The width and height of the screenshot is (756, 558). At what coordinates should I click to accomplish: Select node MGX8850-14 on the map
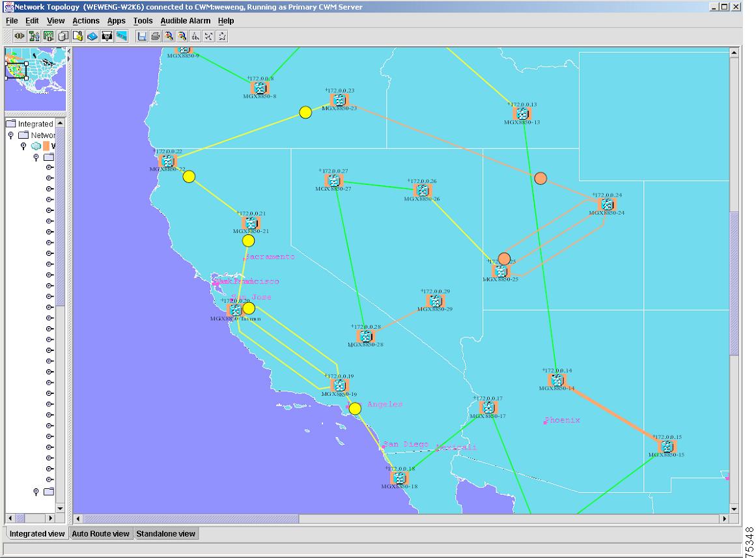pyautogui.click(x=557, y=380)
